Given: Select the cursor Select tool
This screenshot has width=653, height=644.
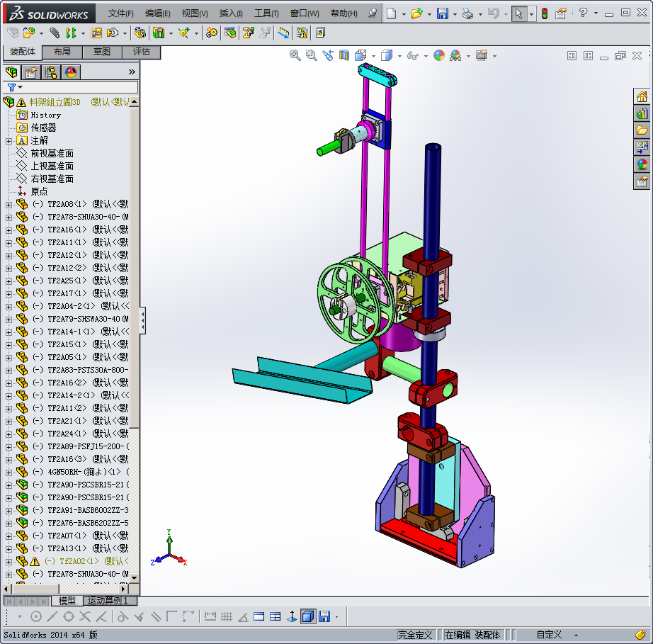Looking at the screenshot, I should click(518, 13).
